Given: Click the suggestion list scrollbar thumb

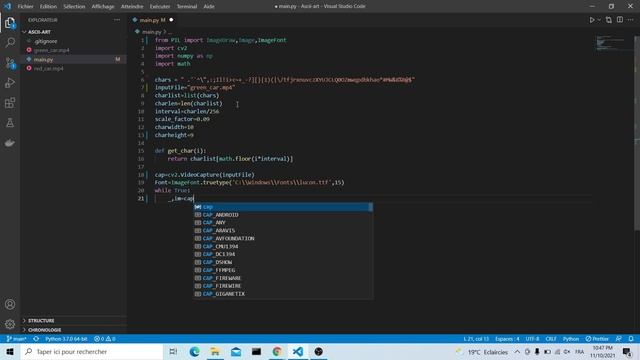Looking at the screenshot, I should pyautogui.click(x=371, y=207).
